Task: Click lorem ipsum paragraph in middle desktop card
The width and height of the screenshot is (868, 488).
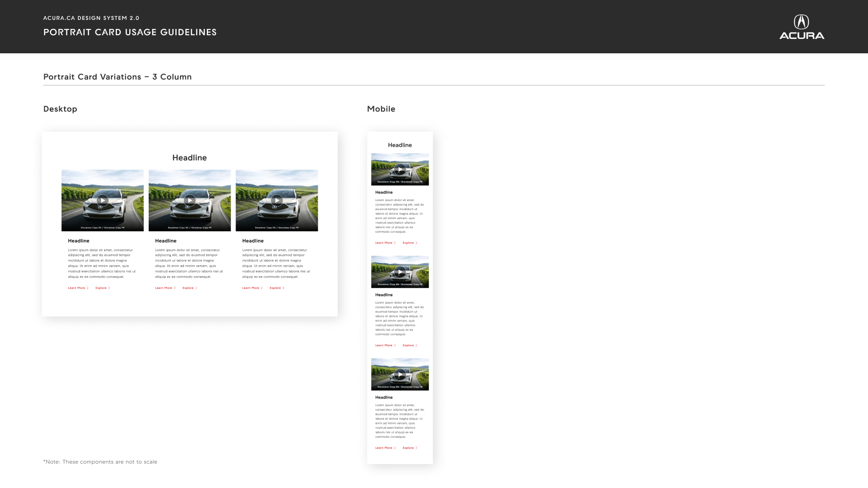Action: (x=189, y=263)
